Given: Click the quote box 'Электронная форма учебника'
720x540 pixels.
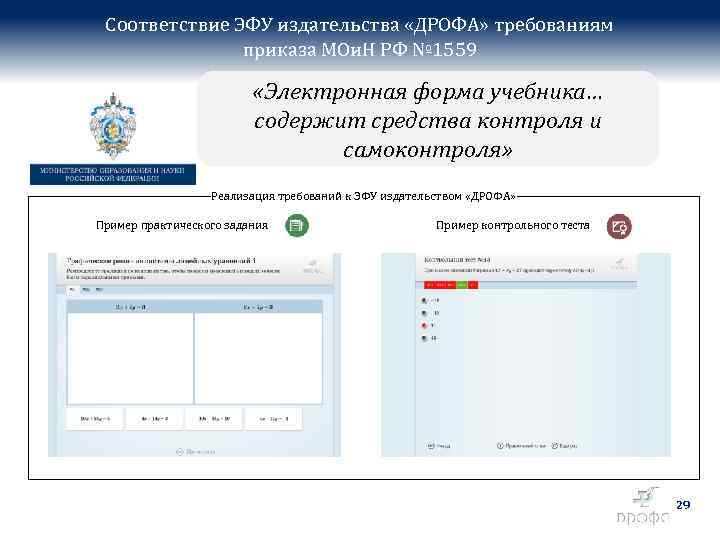Looking at the screenshot, I should tap(428, 118).
